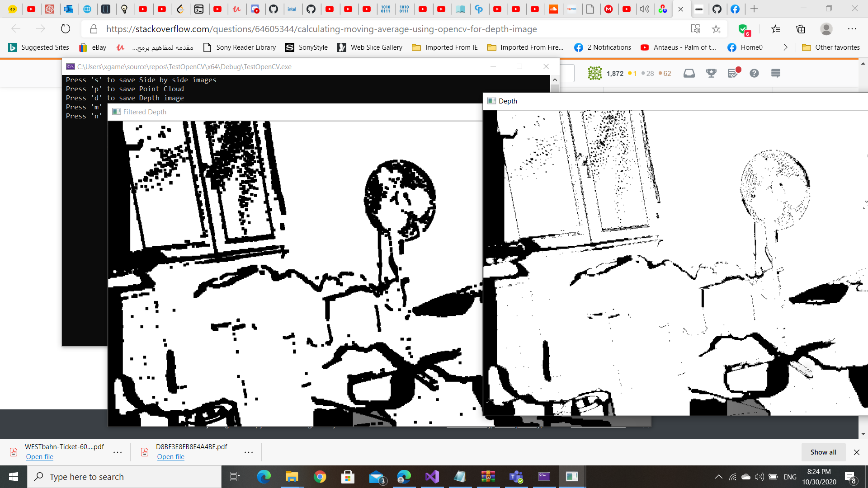This screenshot has height=488, width=868.
Task: Open the Web Slice Gallery bookmark
Action: pos(370,47)
